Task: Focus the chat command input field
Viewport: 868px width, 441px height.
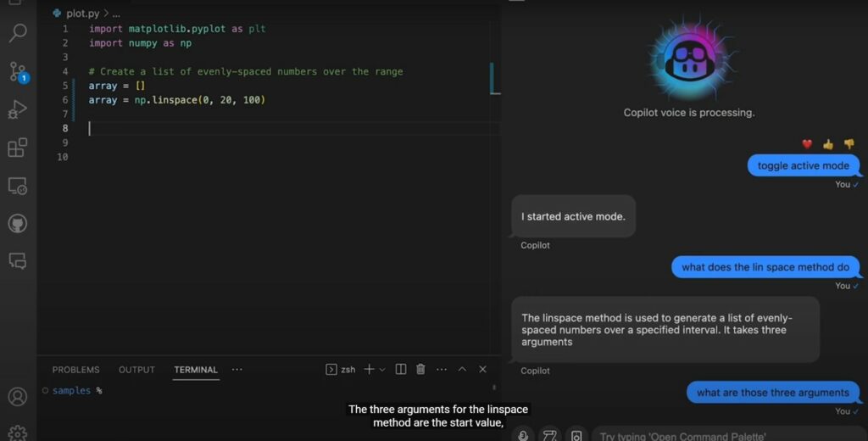Action: (730, 435)
